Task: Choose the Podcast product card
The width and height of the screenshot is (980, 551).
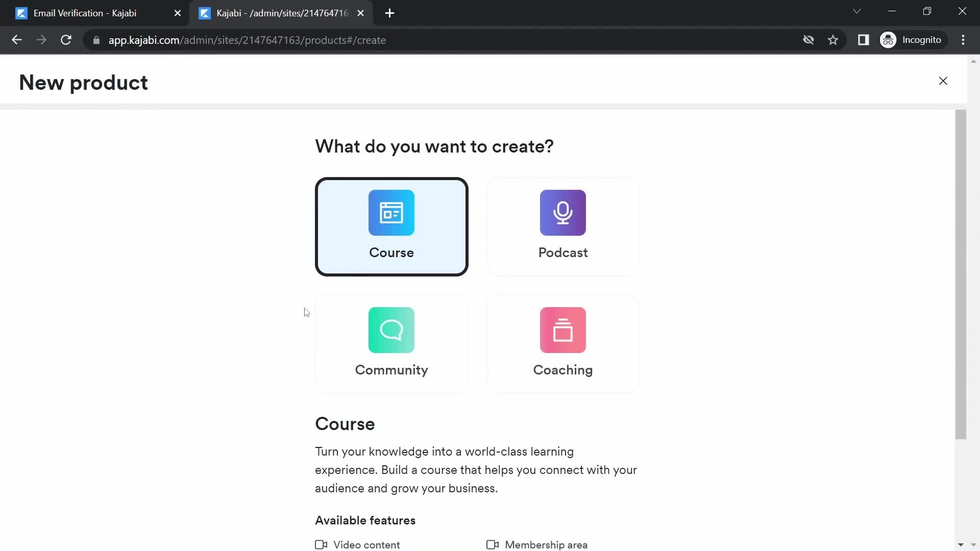Action: click(562, 227)
